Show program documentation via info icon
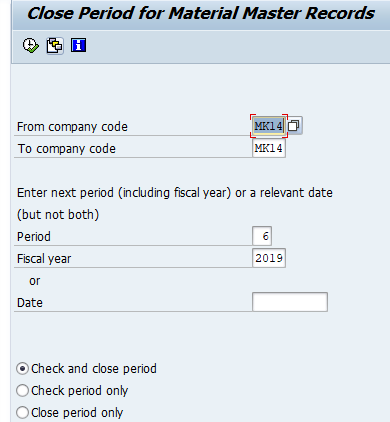Screen dimensions: 390x422 tap(78, 45)
